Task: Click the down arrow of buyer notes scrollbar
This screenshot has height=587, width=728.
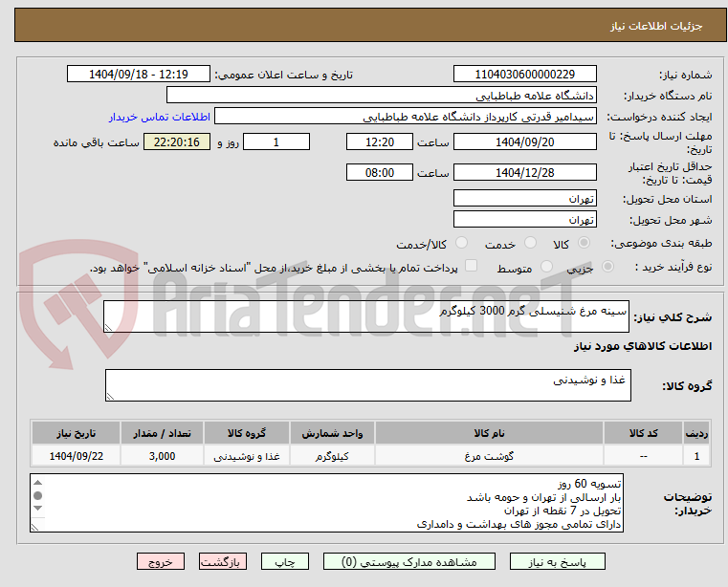Action: pyautogui.click(x=38, y=508)
